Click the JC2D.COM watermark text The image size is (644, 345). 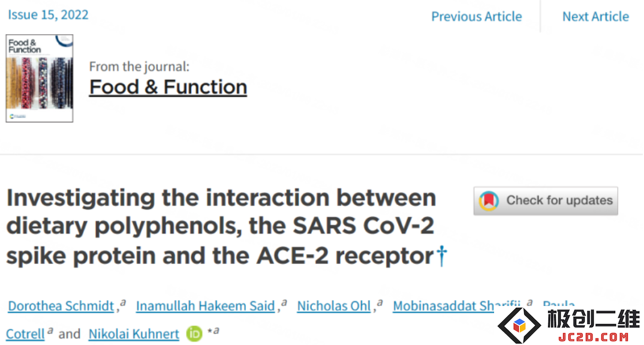pos(592,337)
